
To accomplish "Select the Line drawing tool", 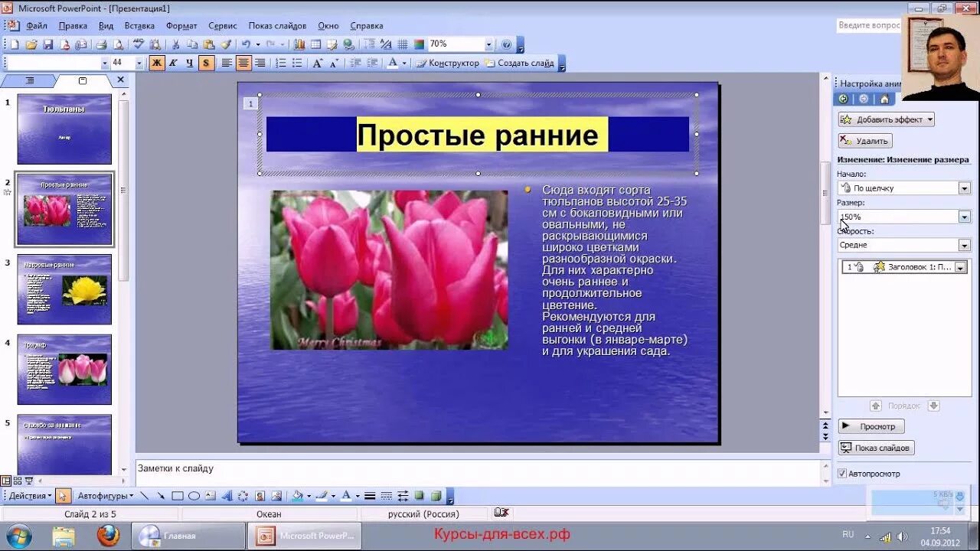I will point(144,496).
